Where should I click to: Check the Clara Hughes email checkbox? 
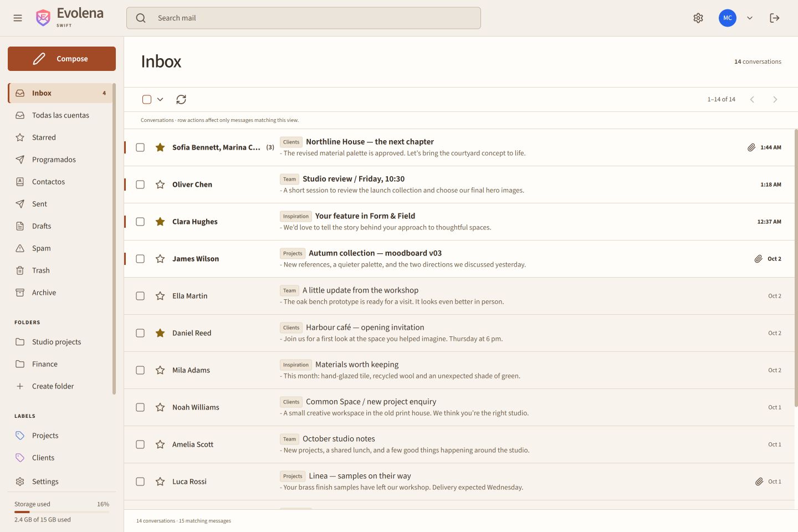coord(140,222)
